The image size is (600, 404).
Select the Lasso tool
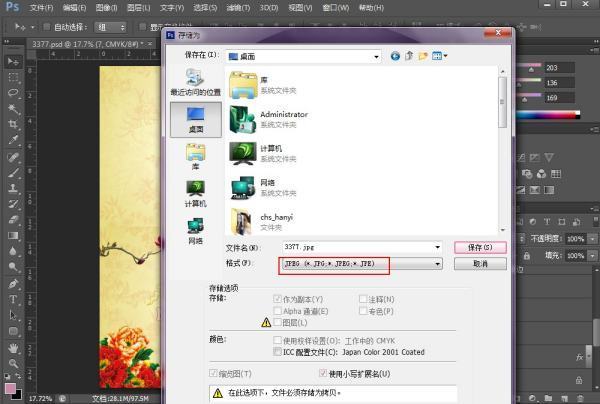click(x=13, y=93)
